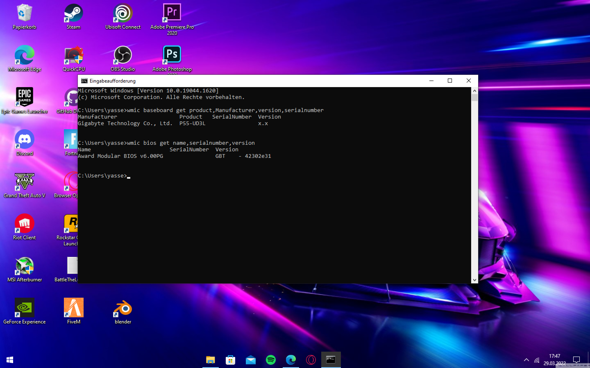This screenshot has width=590, height=368.
Task: Select the Discord desktop icon
Action: 24,143
